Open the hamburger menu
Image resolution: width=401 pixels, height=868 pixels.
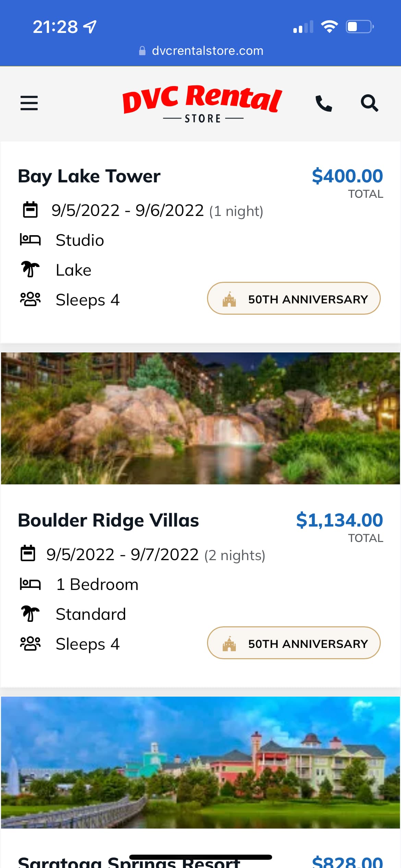tap(29, 103)
